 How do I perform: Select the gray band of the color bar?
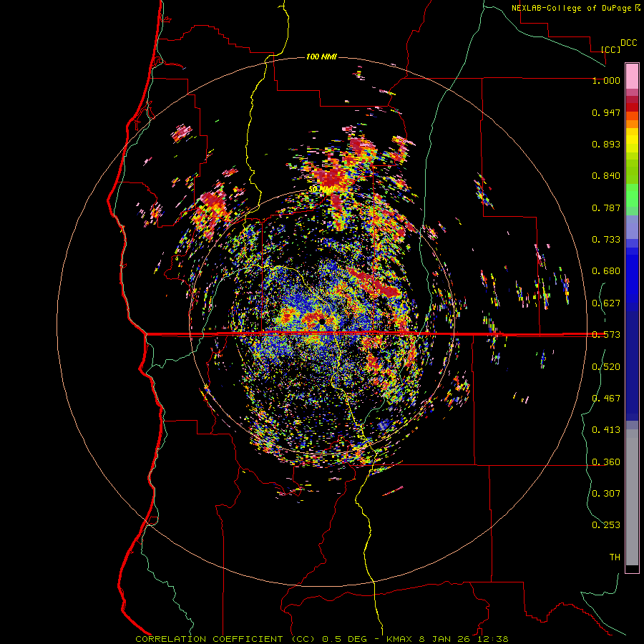(632, 497)
